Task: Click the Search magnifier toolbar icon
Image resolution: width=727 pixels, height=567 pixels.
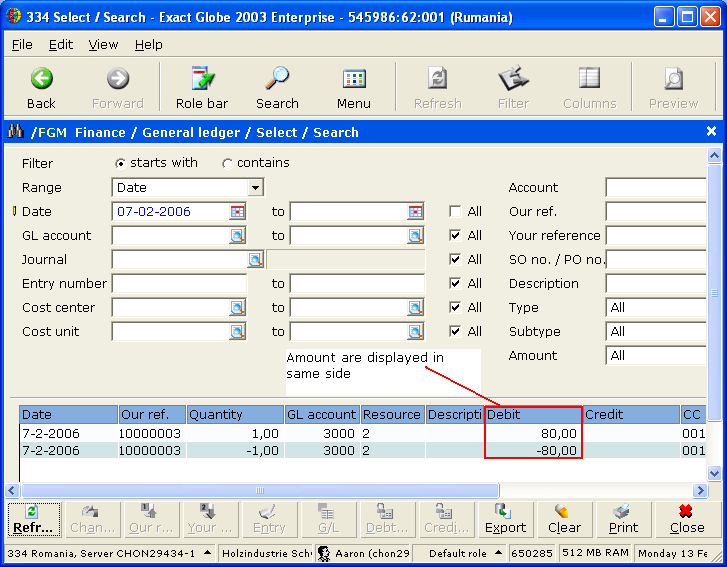Action: (x=277, y=80)
